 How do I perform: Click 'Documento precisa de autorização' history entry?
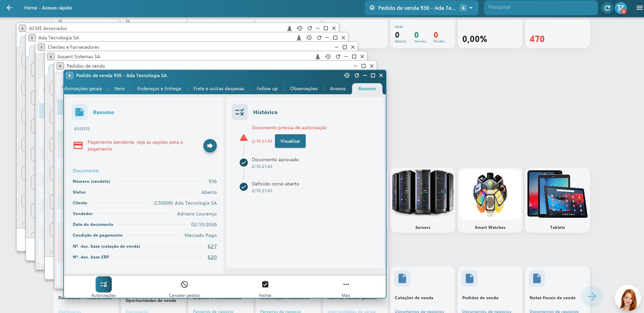point(289,128)
